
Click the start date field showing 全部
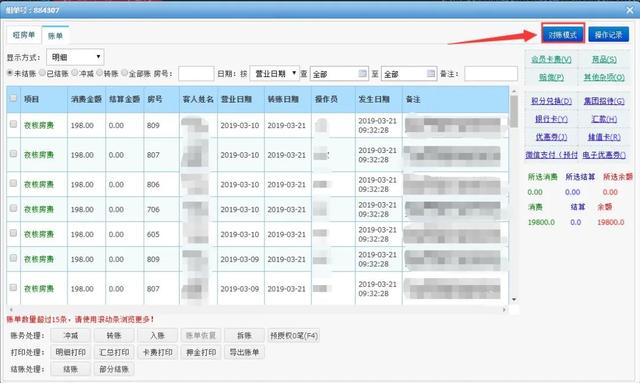[339, 74]
